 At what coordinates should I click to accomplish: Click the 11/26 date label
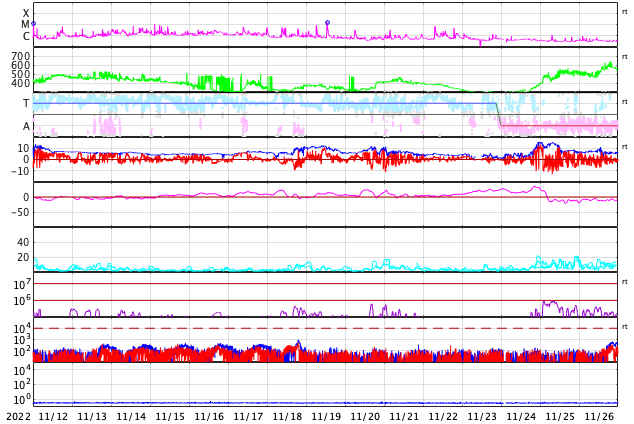coord(599,416)
